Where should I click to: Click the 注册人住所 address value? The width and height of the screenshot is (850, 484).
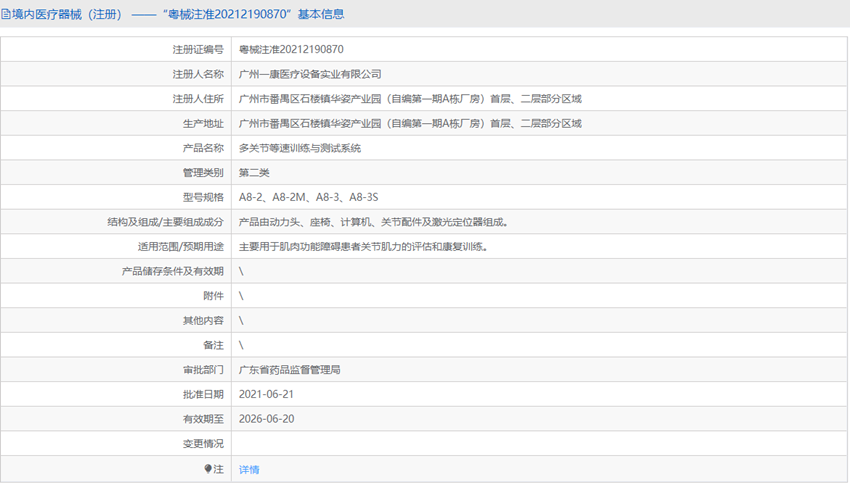coord(410,99)
